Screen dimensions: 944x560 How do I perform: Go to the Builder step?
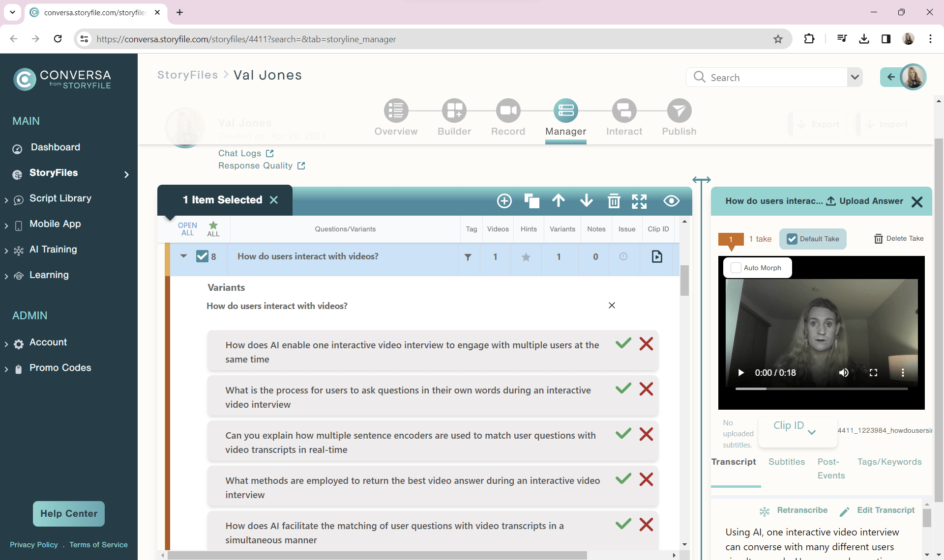point(454,117)
